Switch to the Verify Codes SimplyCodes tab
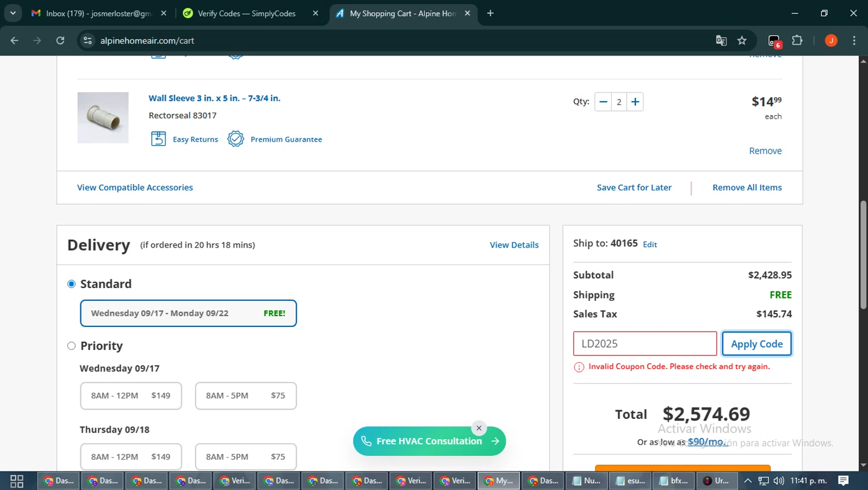 (247, 13)
